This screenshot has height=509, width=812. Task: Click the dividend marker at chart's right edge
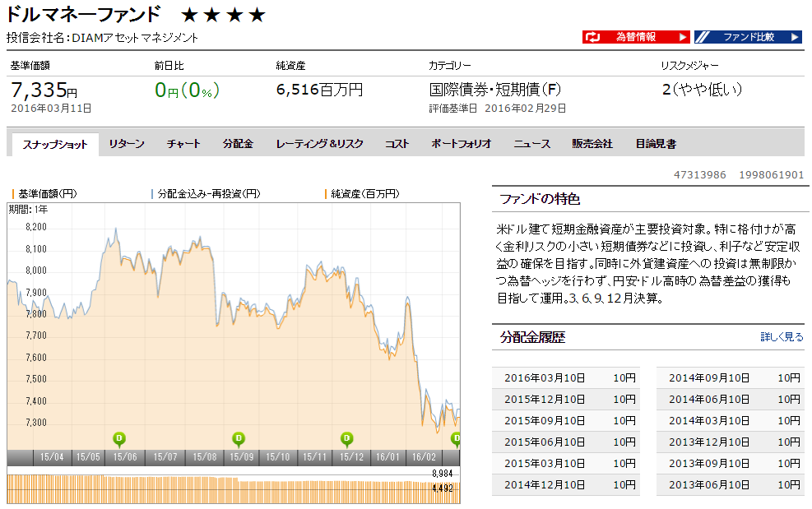coord(456,439)
